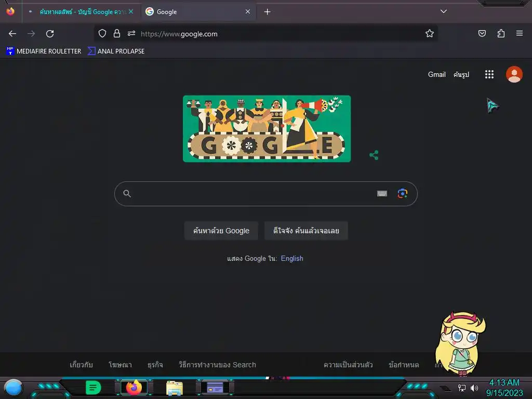The image size is (532, 399).
Task: Open the purple window app in taskbar
Action: coord(215,388)
